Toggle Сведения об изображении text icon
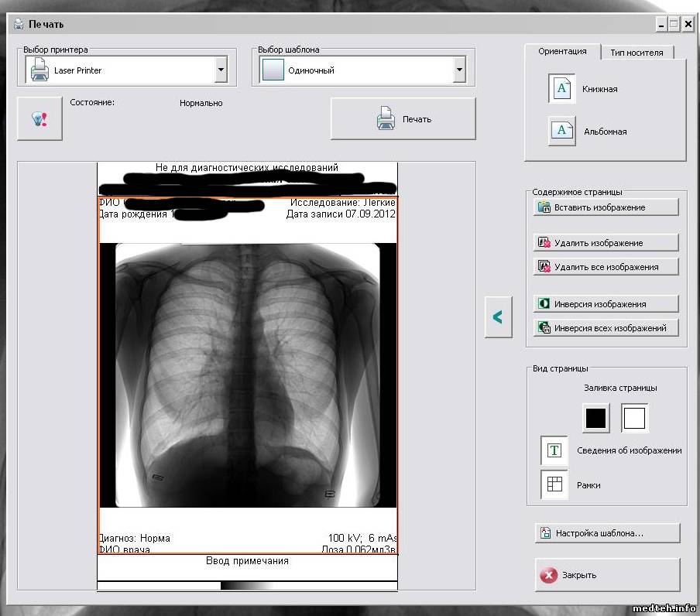This screenshot has height=616, width=700. (x=554, y=450)
